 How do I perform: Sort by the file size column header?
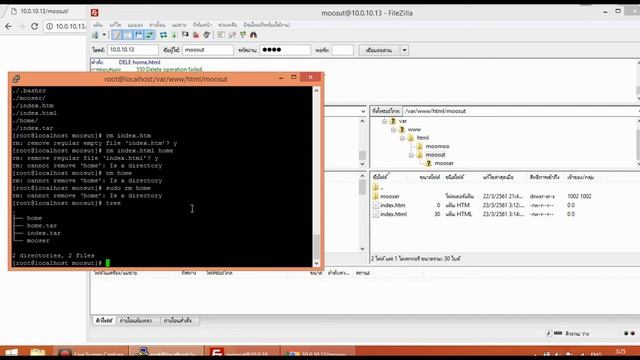[429, 177]
